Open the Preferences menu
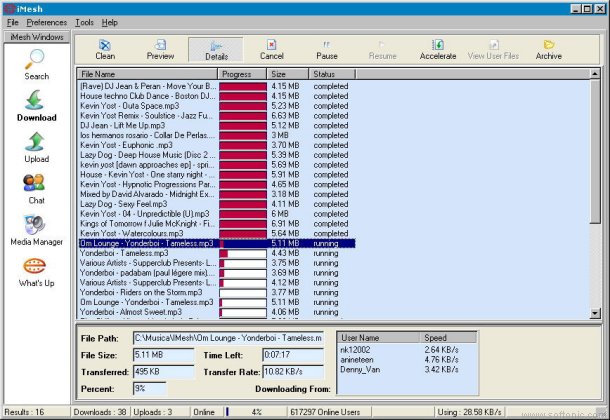610x420 pixels. point(47,23)
